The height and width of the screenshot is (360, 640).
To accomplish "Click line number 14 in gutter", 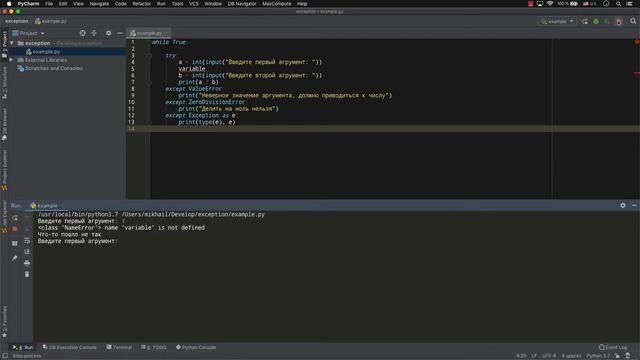I will pyautogui.click(x=131, y=129).
